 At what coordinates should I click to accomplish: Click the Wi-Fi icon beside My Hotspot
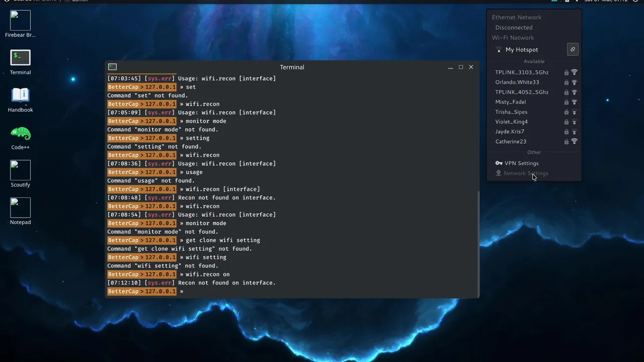499,50
